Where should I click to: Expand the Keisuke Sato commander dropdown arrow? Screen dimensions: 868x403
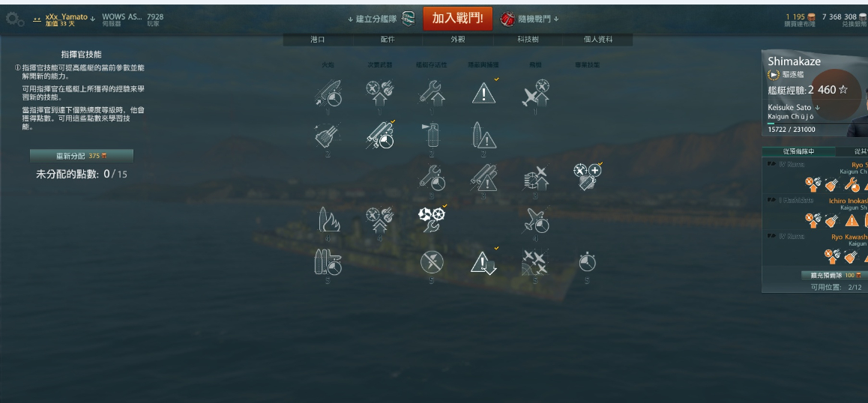pos(817,107)
